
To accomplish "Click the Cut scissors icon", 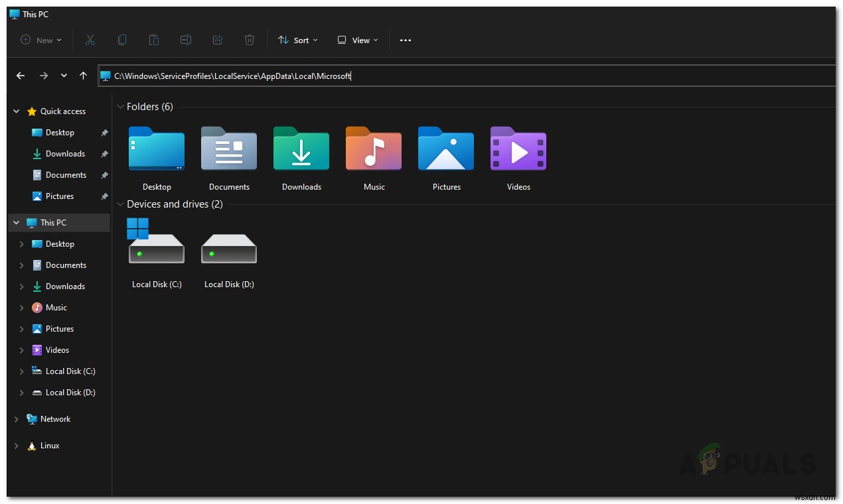I will point(90,40).
